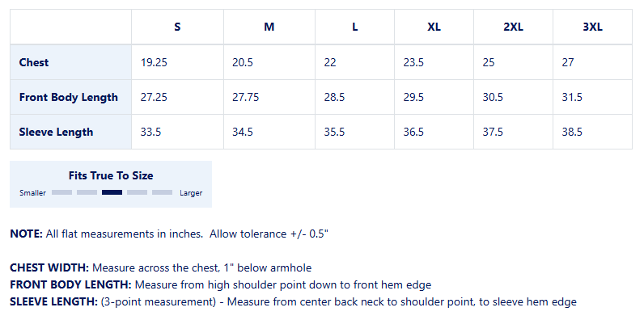Select the M size column header

tap(269, 27)
